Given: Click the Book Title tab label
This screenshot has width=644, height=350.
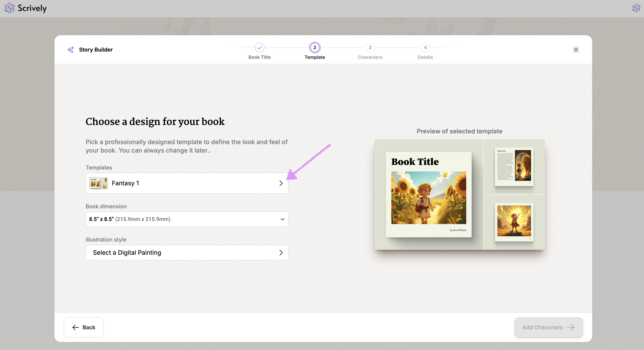Looking at the screenshot, I should pos(259,57).
